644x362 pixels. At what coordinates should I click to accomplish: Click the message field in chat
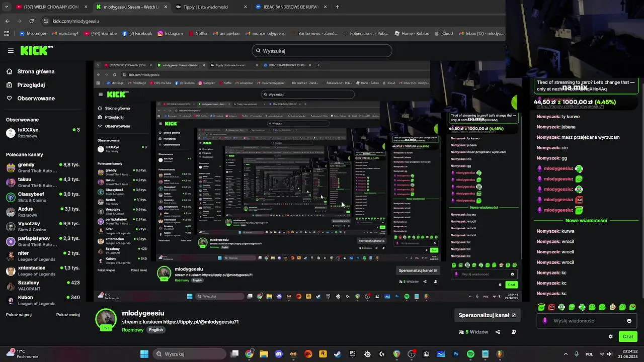tap(587, 321)
